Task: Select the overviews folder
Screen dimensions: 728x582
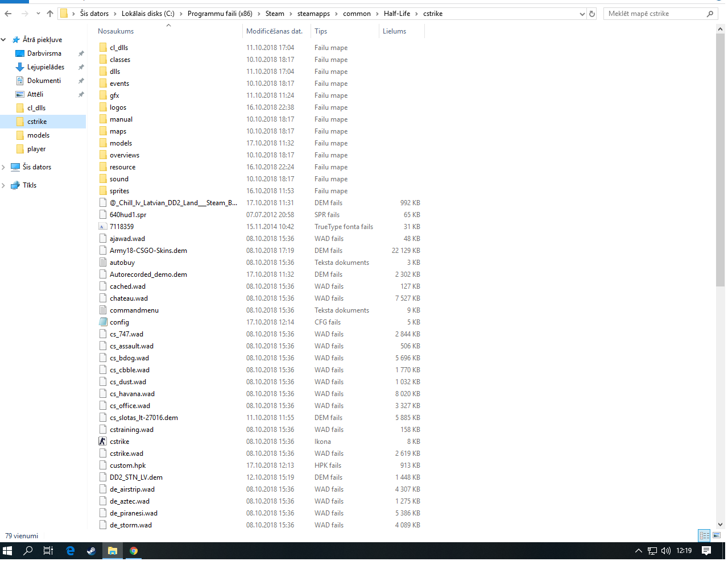Action: pos(125,155)
